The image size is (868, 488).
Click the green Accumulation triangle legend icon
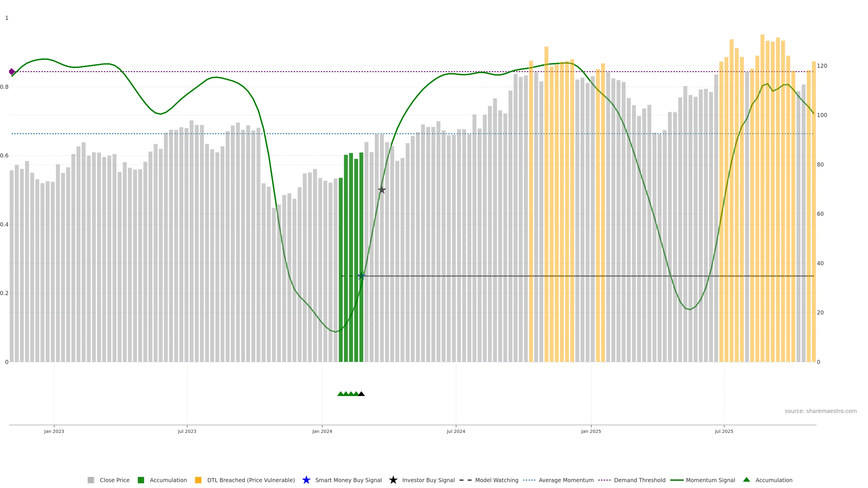tap(746, 480)
